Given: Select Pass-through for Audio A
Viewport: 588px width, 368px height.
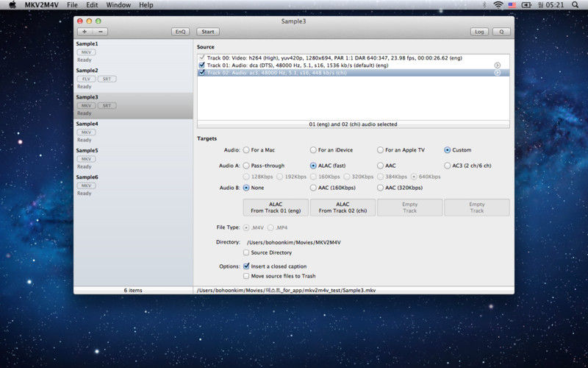Looking at the screenshot, I should click(246, 166).
